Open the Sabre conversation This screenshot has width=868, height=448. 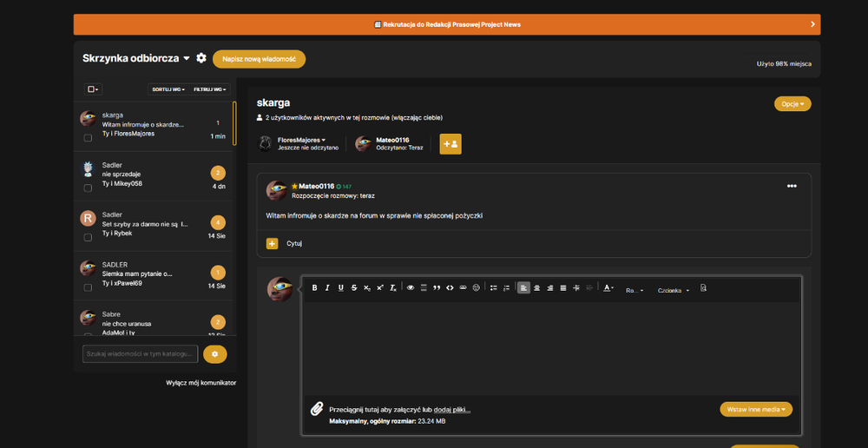(152, 319)
